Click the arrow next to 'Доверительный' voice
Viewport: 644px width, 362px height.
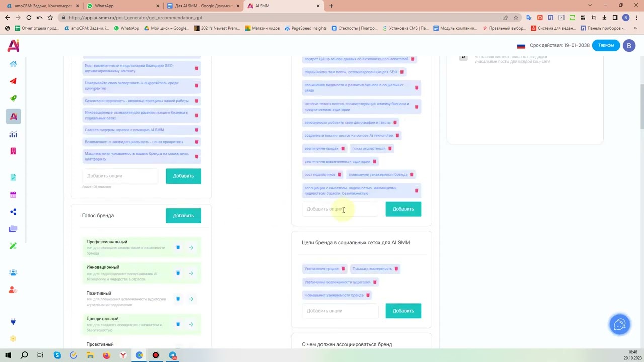point(191,324)
